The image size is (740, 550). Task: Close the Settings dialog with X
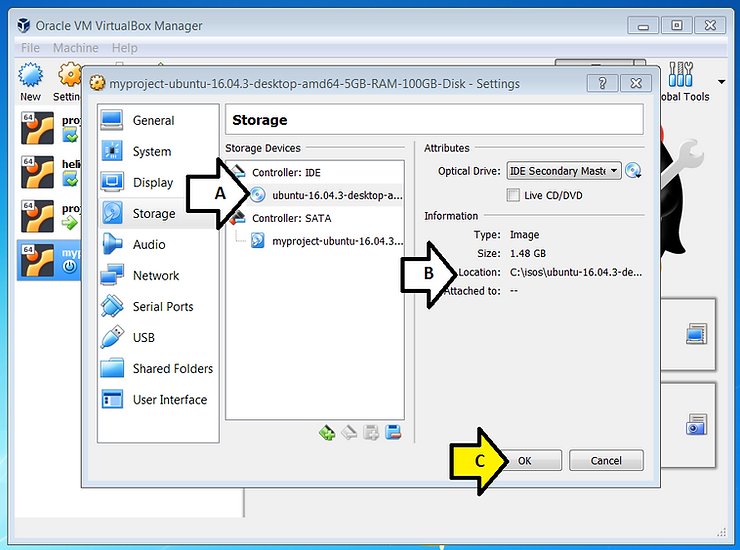click(636, 83)
